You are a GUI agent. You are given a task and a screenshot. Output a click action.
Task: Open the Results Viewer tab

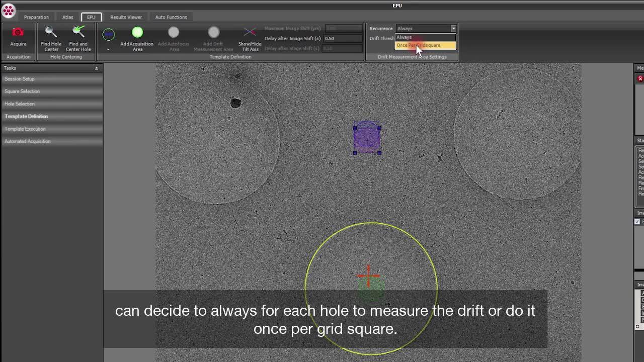coord(126,17)
